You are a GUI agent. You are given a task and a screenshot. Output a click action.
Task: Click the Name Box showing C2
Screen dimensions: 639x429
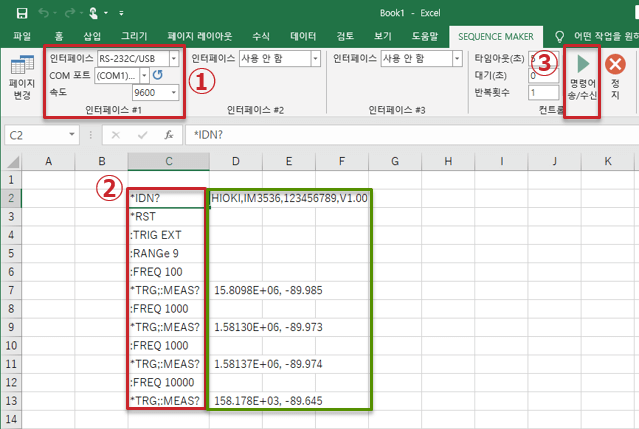click(x=36, y=135)
